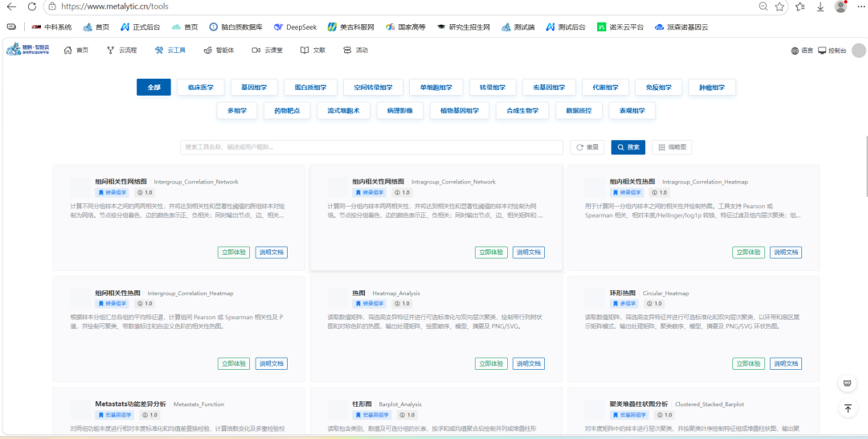This screenshot has width=868, height=439.
Task: Open the 国家高等 bookmark
Action: (406, 27)
